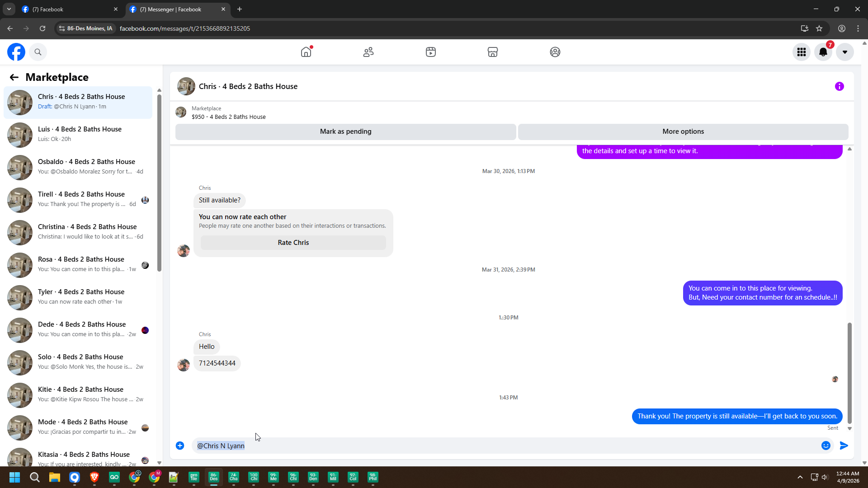Open the Luis 4 Beds conversation
The width and height of the screenshot is (868, 488).
[x=79, y=134]
